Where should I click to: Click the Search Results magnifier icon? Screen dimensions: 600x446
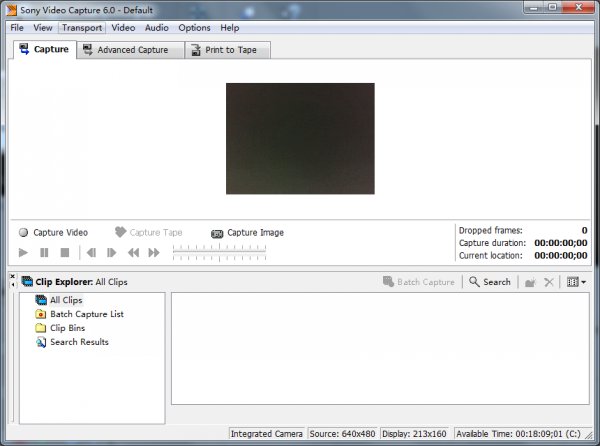tap(41, 342)
